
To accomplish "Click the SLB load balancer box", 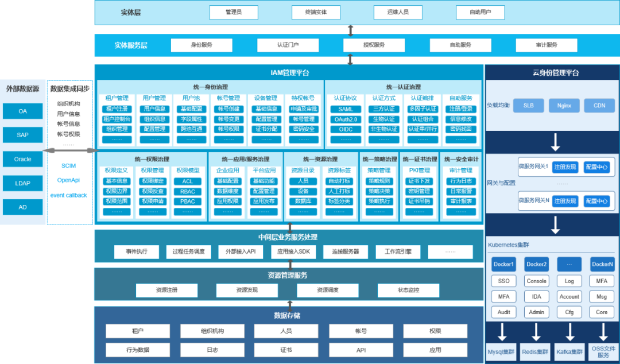I will click(529, 106).
